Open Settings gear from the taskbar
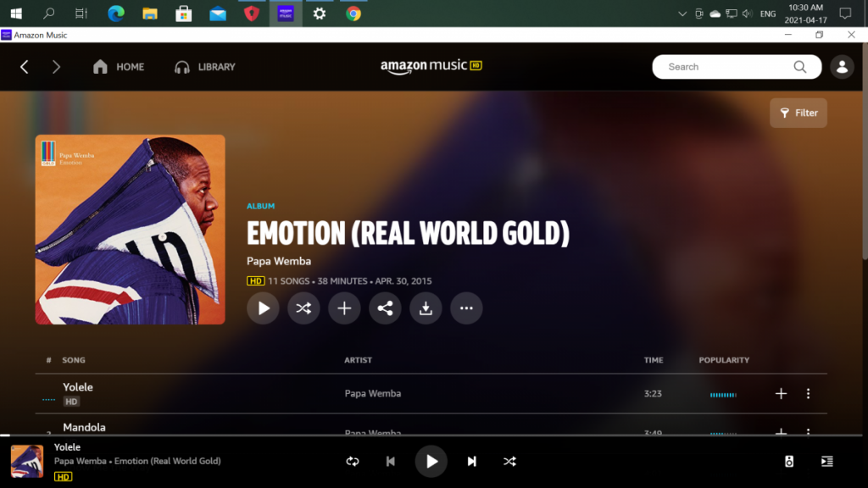The height and width of the screenshot is (488, 868). (x=320, y=14)
